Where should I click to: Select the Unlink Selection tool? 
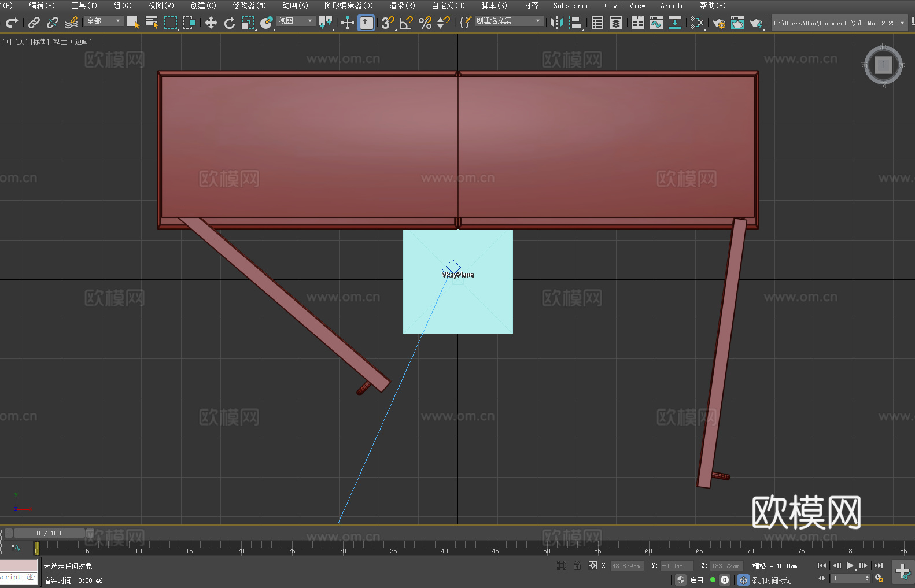53,23
